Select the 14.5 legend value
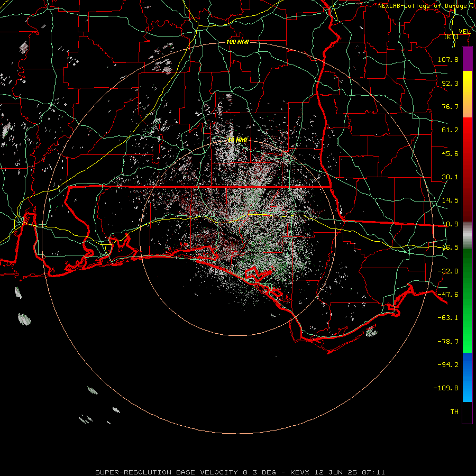Image resolution: width=476 pixels, height=476 pixels. click(450, 200)
